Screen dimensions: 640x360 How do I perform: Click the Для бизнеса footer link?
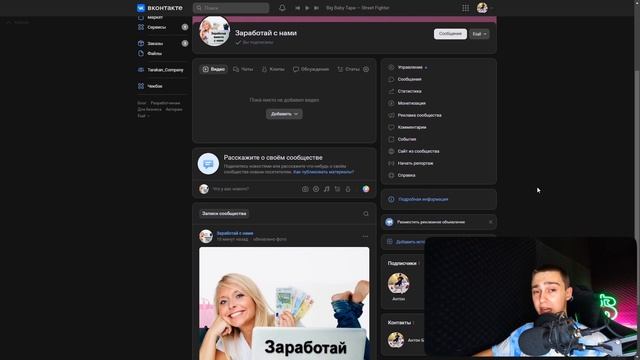149,109
